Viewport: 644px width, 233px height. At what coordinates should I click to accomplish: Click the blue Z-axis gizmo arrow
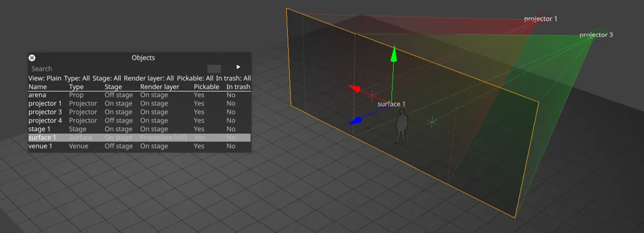click(355, 121)
